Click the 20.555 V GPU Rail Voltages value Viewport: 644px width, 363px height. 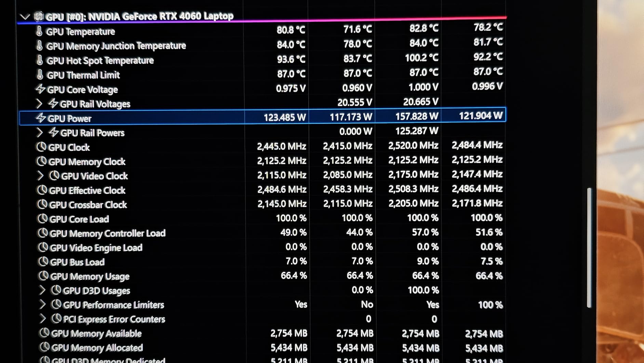(x=355, y=102)
